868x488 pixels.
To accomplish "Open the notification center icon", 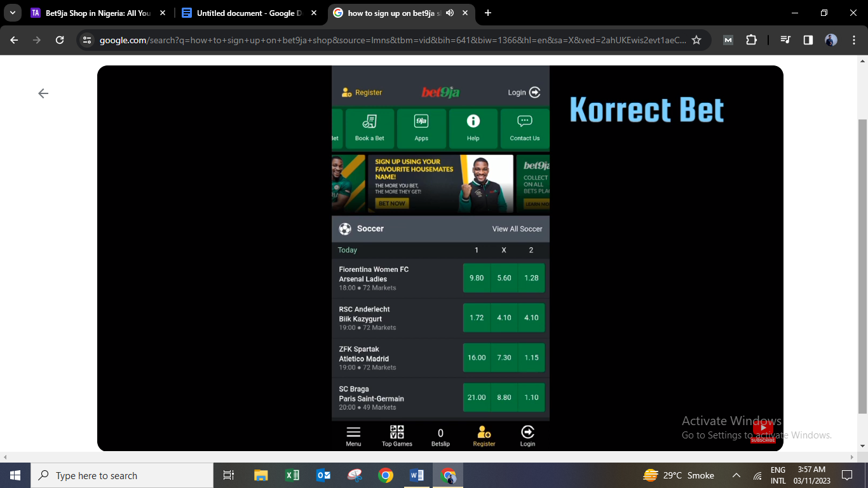I will tap(847, 475).
